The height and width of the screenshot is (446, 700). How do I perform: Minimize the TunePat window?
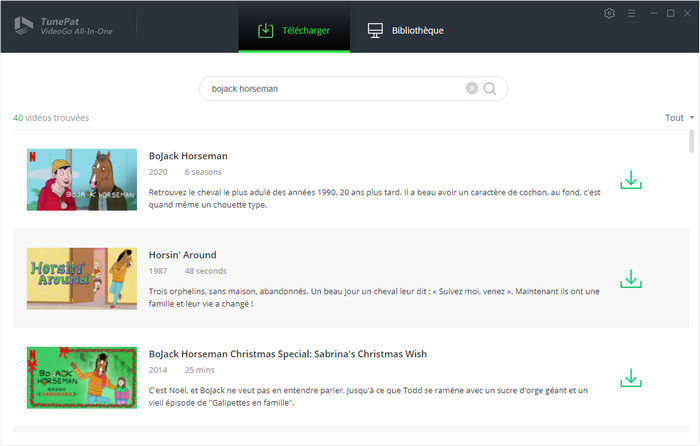654,13
